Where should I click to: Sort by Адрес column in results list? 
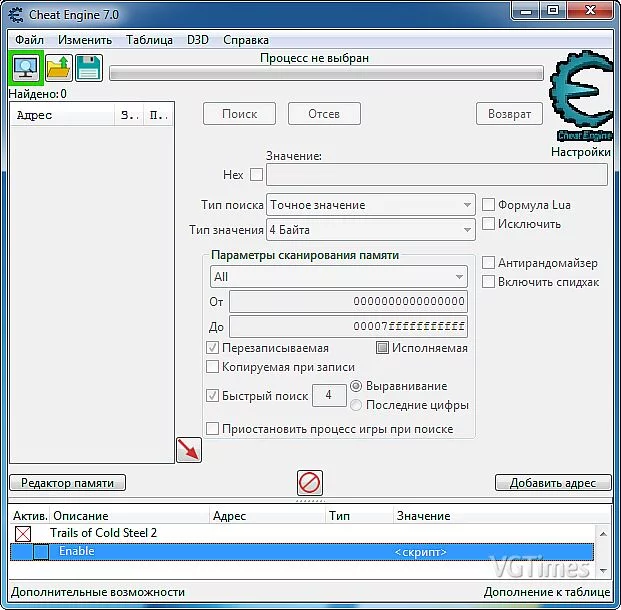[x=63, y=115]
